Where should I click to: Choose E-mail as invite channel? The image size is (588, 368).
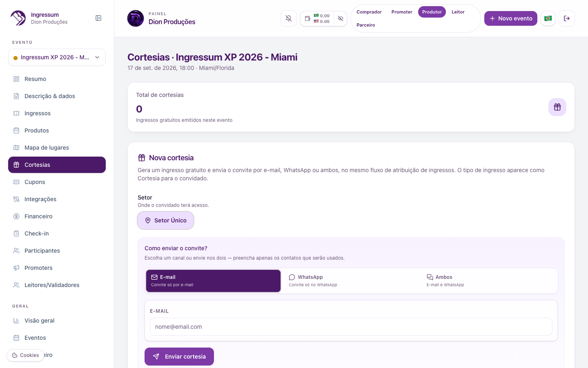(x=213, y=281)
